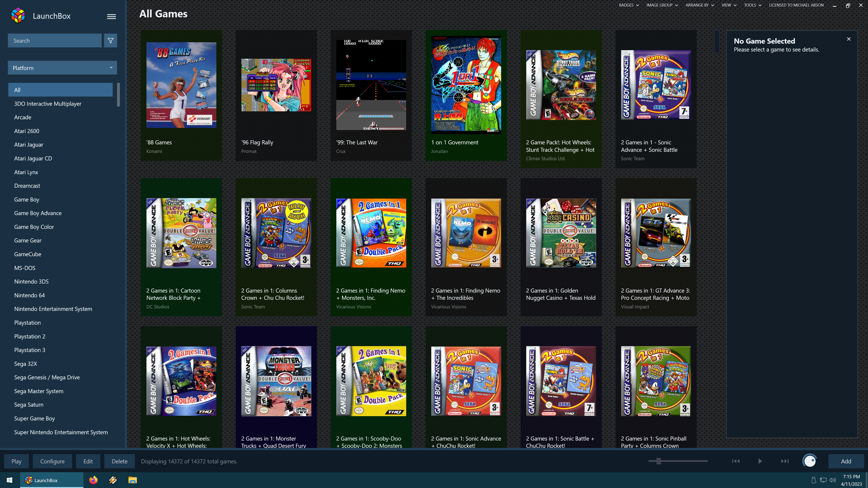The width and height of the screenshot is (868, 488).
Task: Open the Arrange By dropdown menu
Action: click(x=700, y=5)
